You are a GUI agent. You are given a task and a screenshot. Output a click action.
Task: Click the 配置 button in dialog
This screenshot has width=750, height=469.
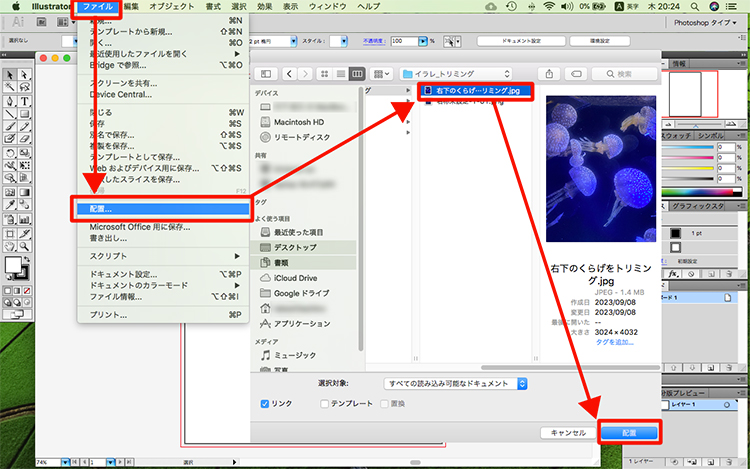(x=629, y=432)
